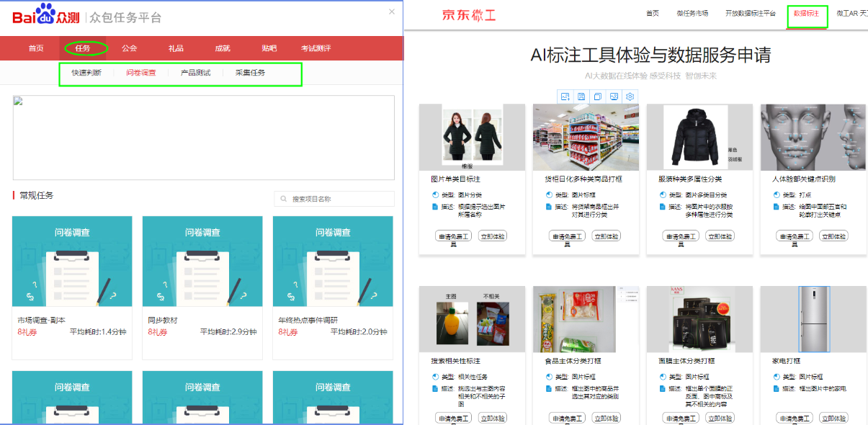Image resolution: width=868 pixels, height=425 pixels.
Task: Open 考试测评 in the Baidu navigation bar
Action: pos(316,48)
